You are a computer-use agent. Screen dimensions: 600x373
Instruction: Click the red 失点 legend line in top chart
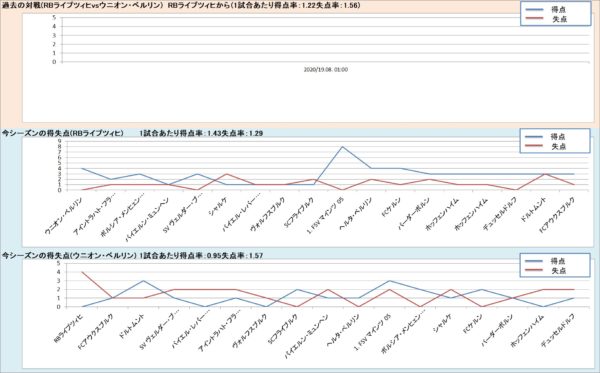tap(535, 18)
